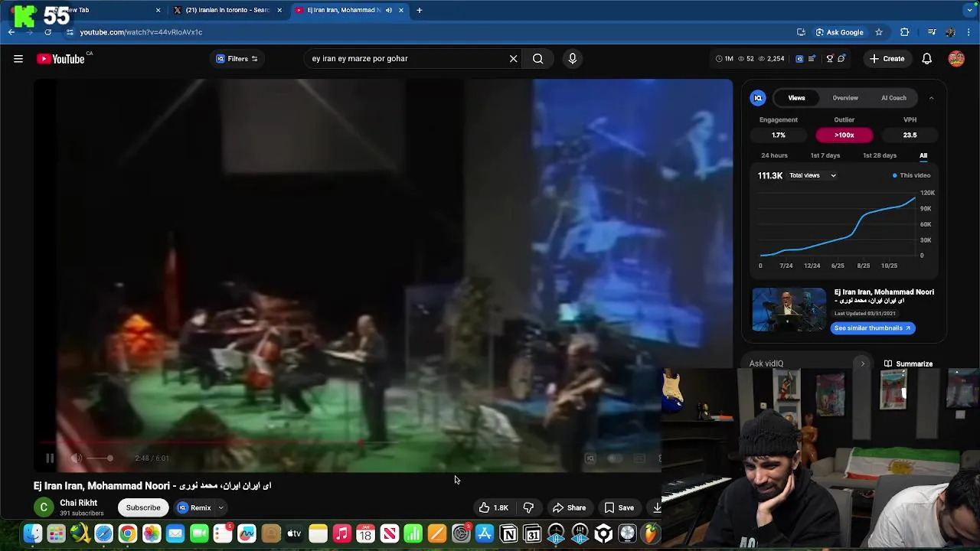The width and height of the screenshot is (980, 551).
Task: Open FL Studio from the Dock
Action: pyautogui.click(x=651, y=533)
